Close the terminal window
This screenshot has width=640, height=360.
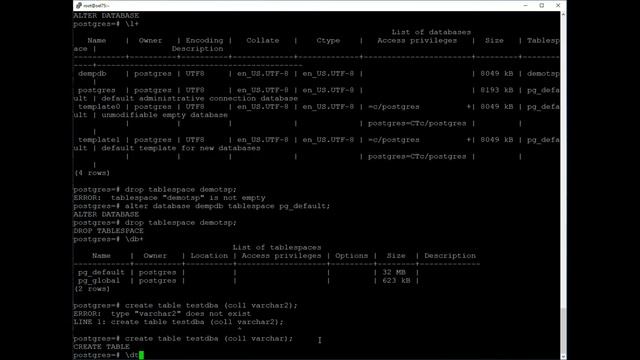click(x=558, y=5)
